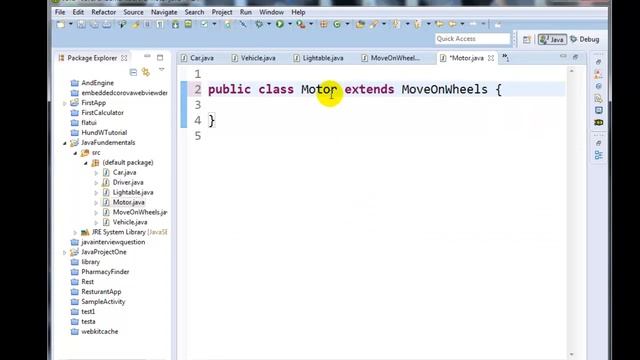Open Package Explorer view menu triangle
The width and height of the screenshot is (640, 360).
coord(162,70)
